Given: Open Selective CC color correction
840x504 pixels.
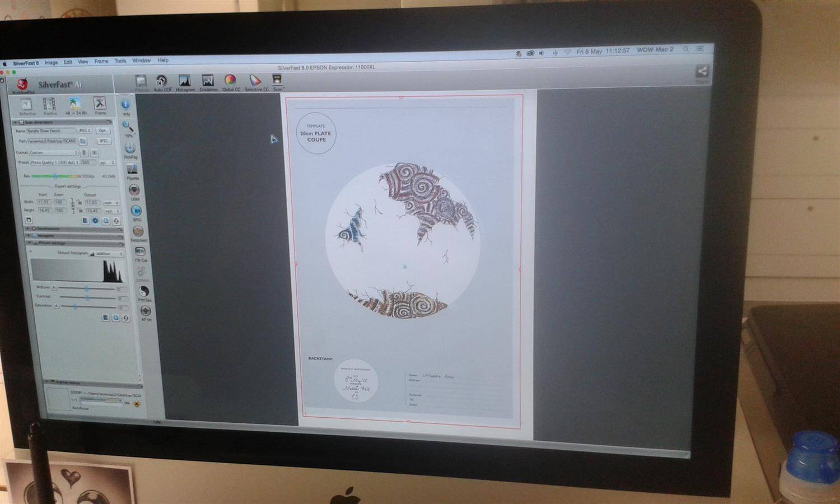Looking at the screenshot, I should tap(255, 82).
